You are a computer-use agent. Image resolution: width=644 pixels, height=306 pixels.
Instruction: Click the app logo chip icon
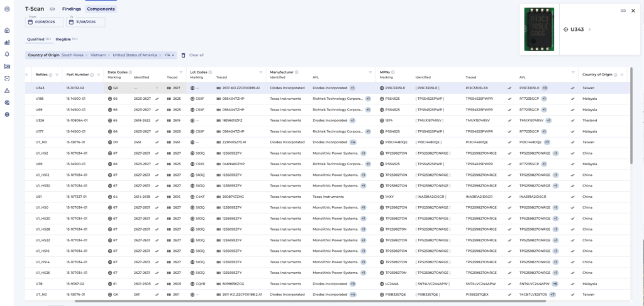[7, 9]
